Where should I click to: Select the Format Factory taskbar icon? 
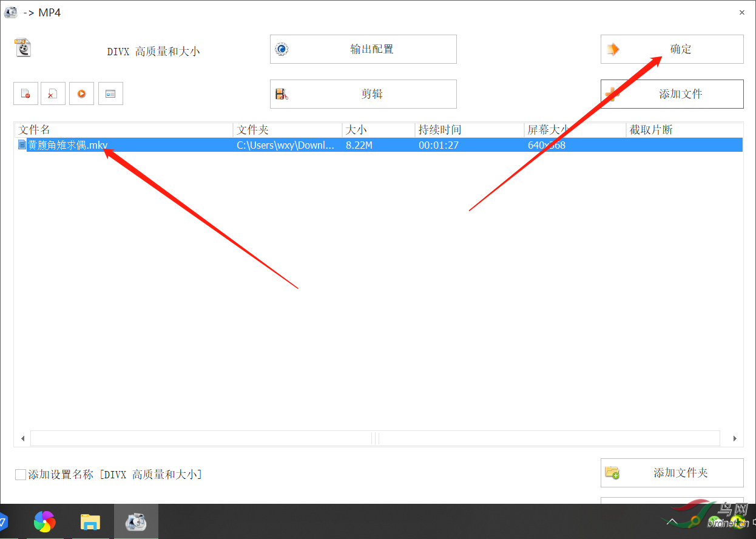136,521
